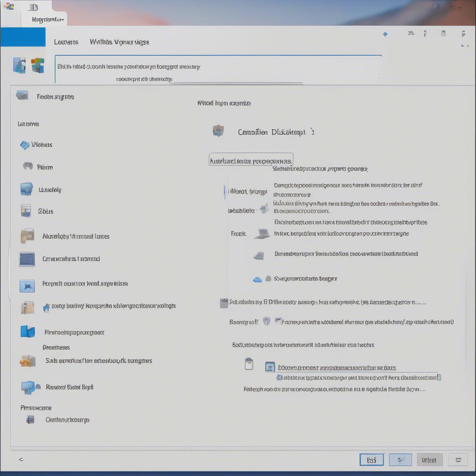
Task: Click the bright blue open-book icon in the sidebar
Action: coord(27,331)
